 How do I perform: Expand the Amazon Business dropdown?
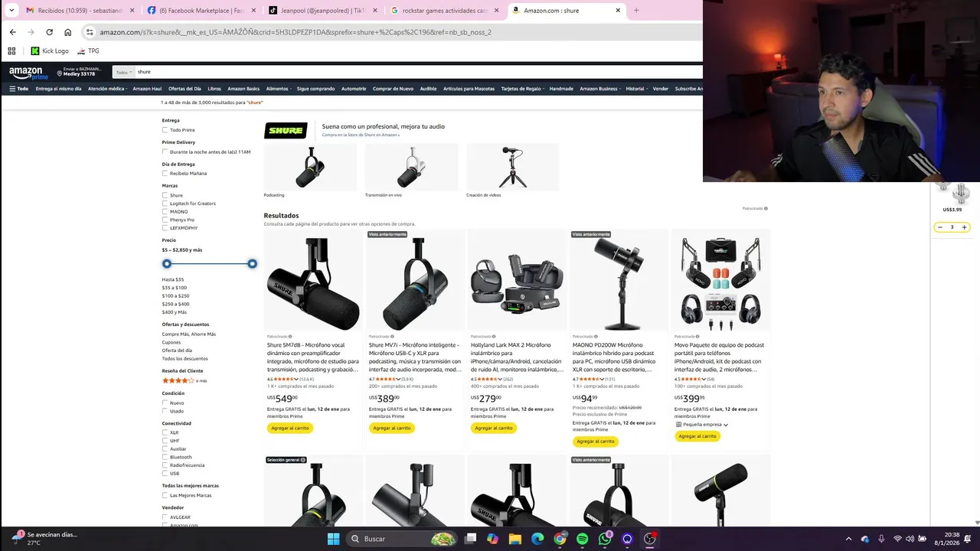[x=600, y=89]
